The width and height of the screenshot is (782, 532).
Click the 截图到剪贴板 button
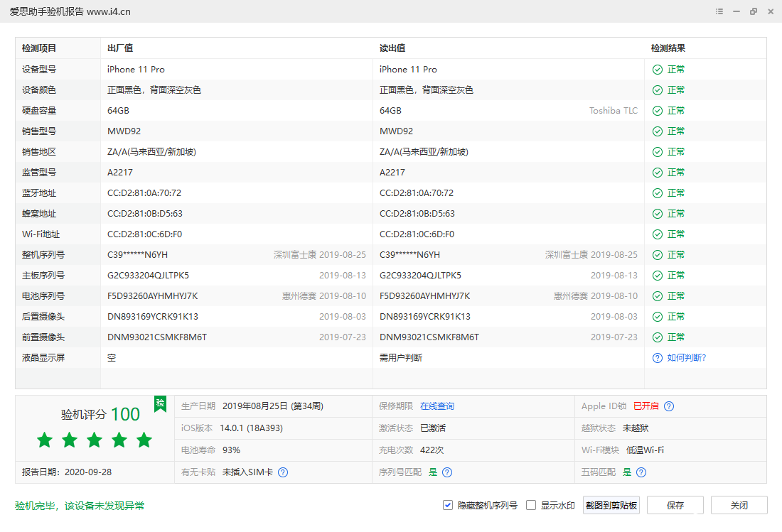pos(611,505)
